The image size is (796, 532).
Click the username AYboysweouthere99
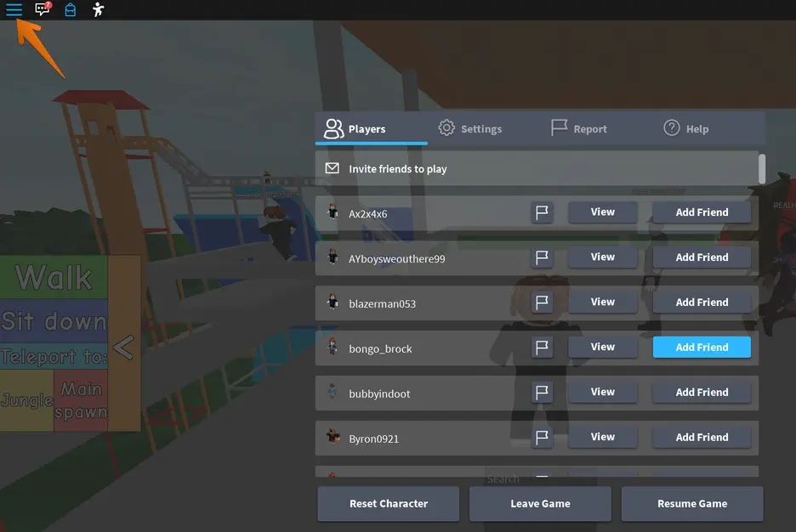click(x=397, y=259)
